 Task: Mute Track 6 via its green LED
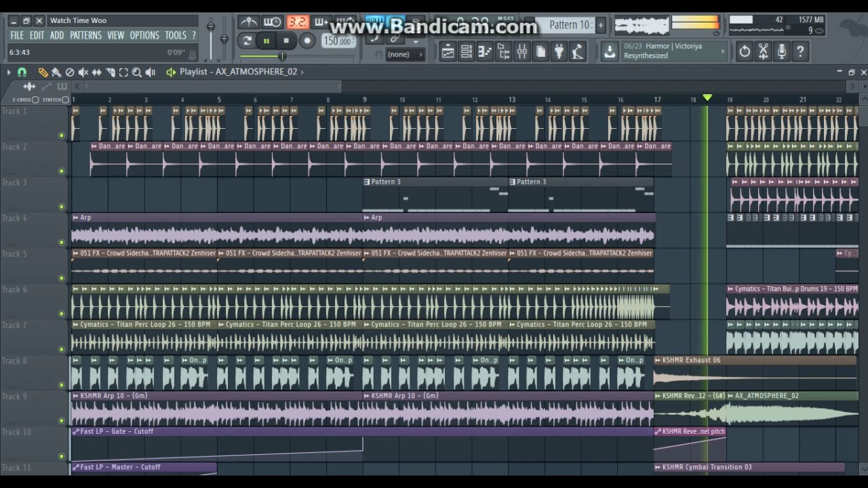[62, 314]
